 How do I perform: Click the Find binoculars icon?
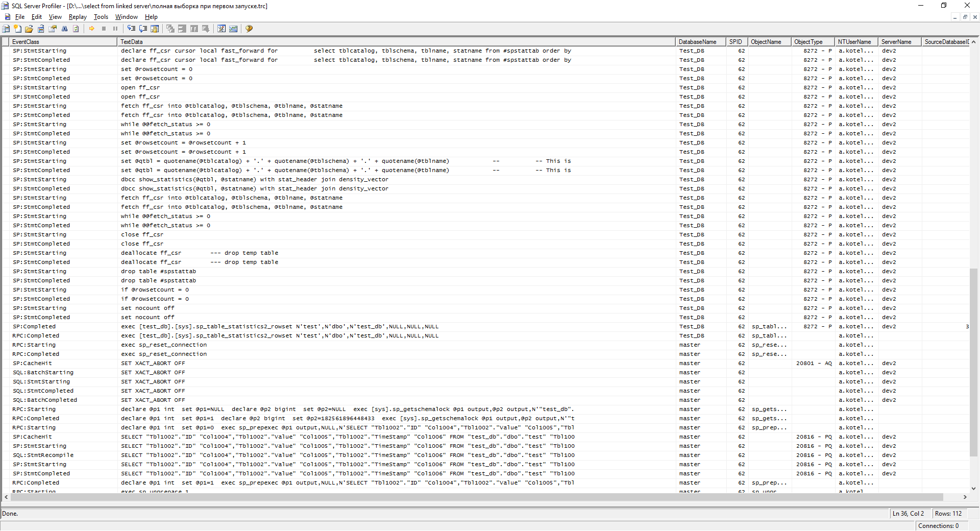64,29
